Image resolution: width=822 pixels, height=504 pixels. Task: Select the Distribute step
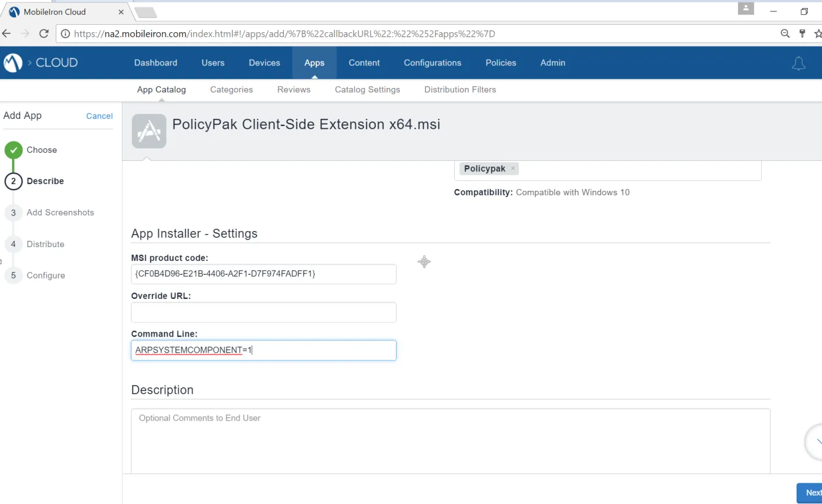[45, 244]
